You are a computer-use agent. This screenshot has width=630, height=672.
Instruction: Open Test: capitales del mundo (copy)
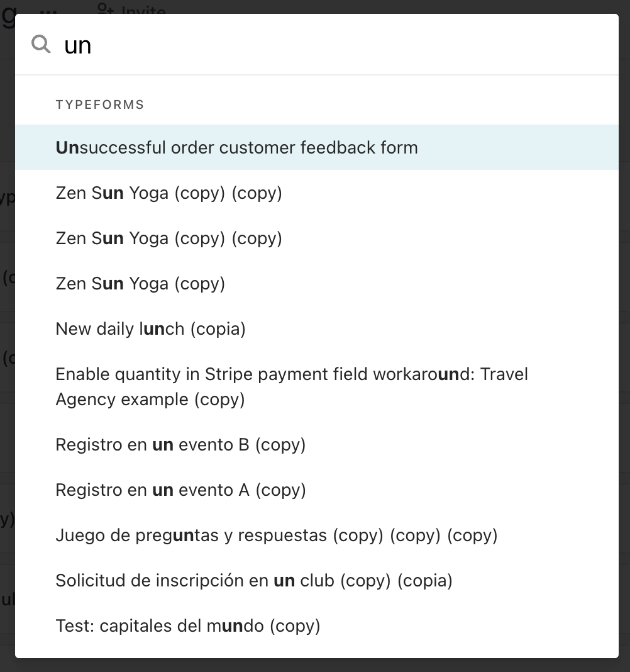[188, 626]
